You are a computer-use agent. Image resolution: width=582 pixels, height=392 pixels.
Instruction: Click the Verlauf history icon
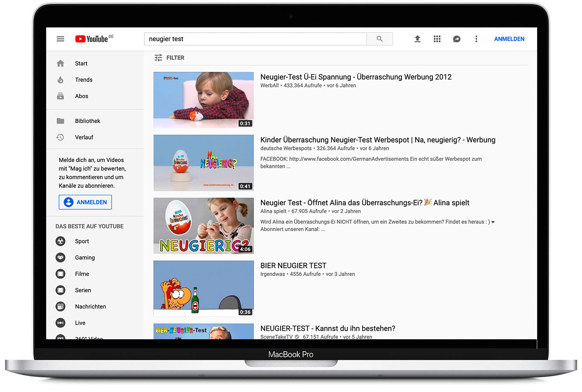61,137
